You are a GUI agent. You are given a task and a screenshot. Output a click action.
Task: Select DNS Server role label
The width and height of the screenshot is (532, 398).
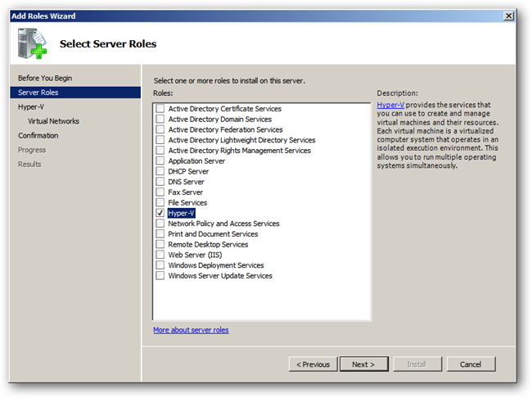(186, 182)
